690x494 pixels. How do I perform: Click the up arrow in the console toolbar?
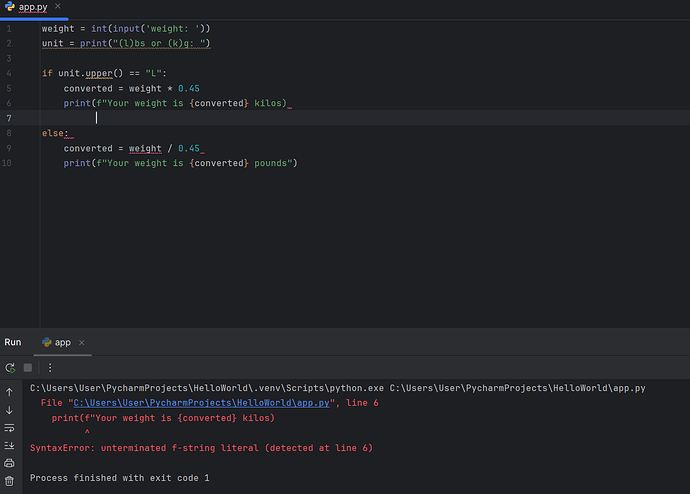(x=9, y=392)
